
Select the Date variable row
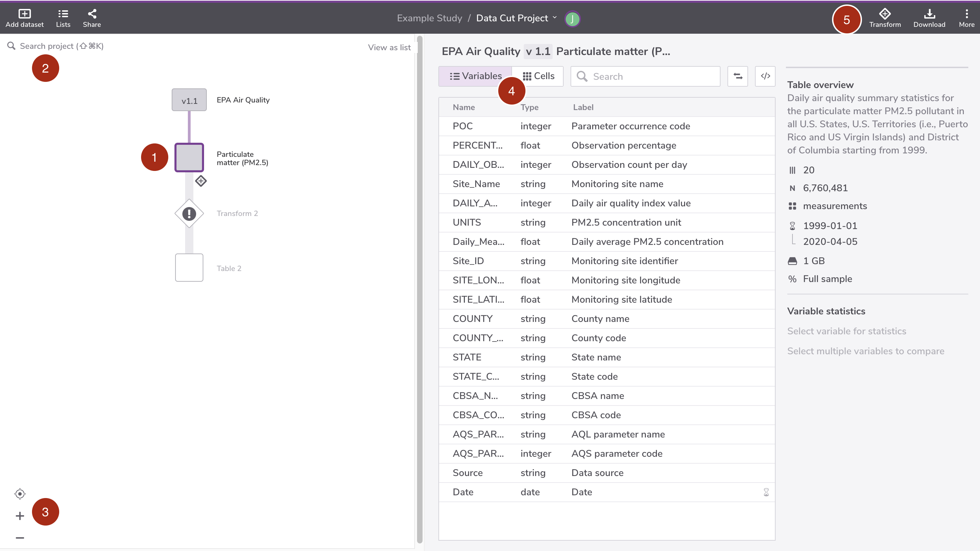click(607, 492)
